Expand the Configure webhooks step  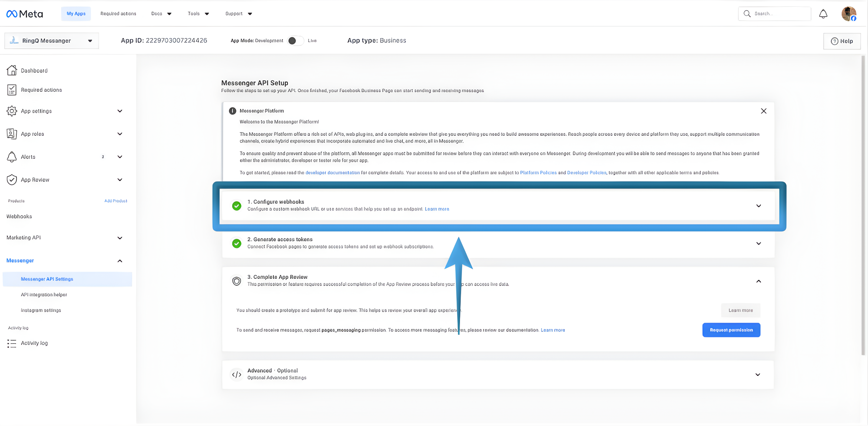point(759,206)
